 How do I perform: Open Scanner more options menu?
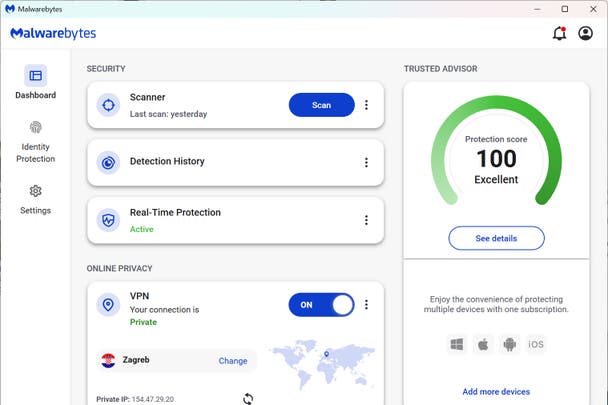point(366,105)
